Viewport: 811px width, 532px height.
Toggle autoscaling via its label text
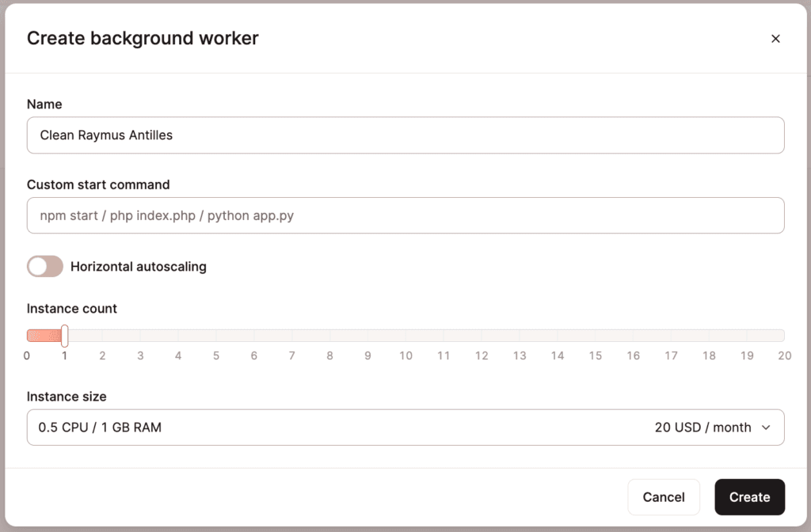(139, 266)
